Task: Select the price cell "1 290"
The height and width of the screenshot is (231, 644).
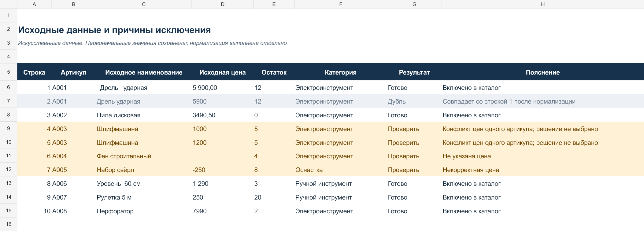Action: tap(223, 184)
